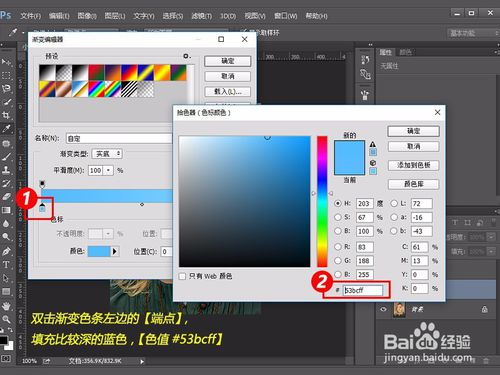The image size is (500, 375).
Task: Open the 图像 menu in menu bar
Action: (x=87, y=16)
